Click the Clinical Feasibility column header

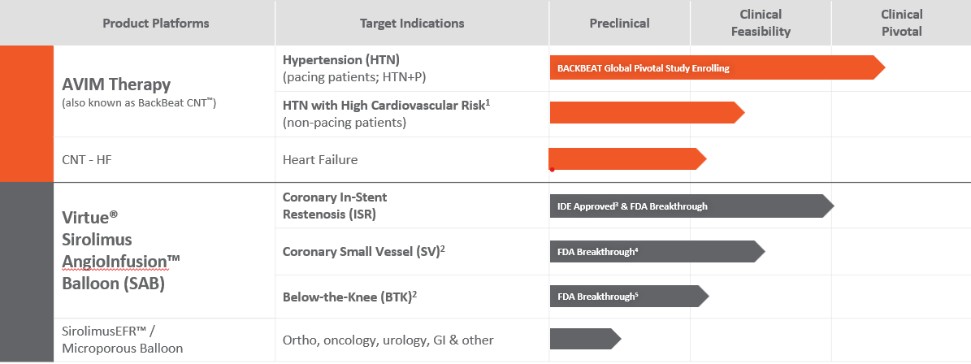[760, 23]
